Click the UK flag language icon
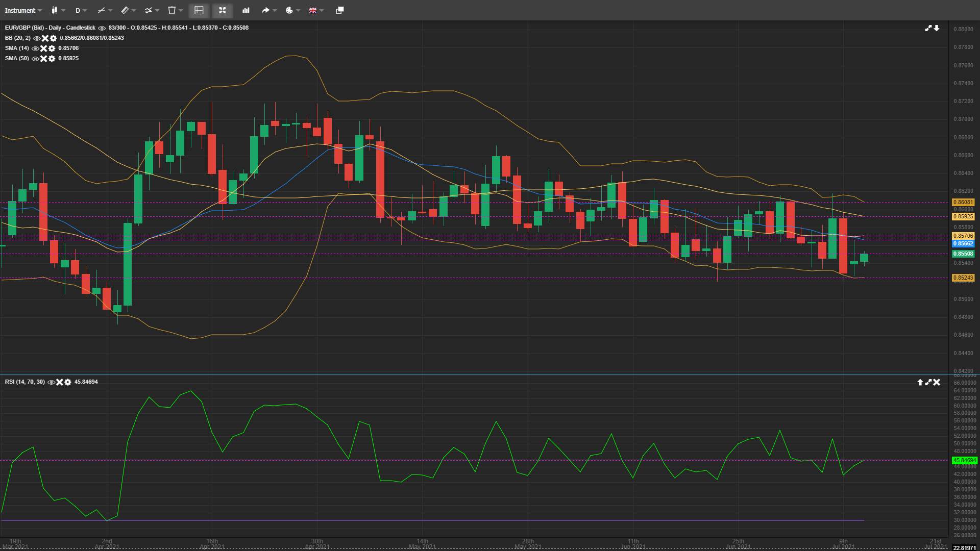Viewport: 980px width, 551px height. click(x=312, y=10)
